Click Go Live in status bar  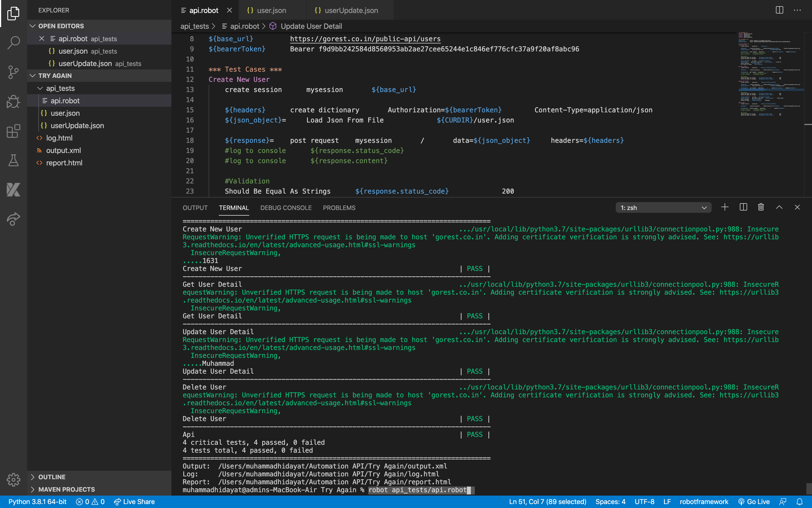(754, 502)
